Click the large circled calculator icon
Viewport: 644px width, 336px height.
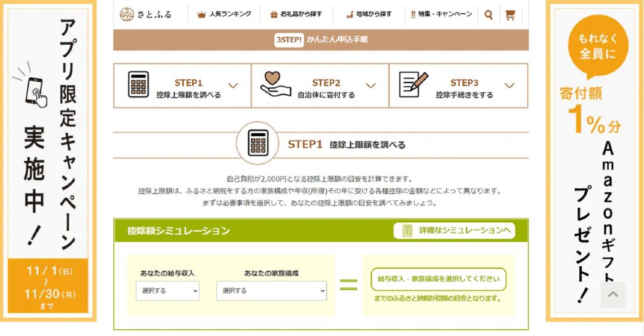[257, 143]
